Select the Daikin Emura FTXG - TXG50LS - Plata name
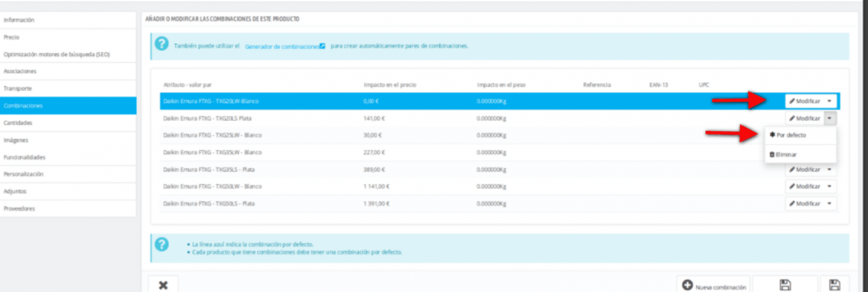868x292 pixels. point(208,204)
